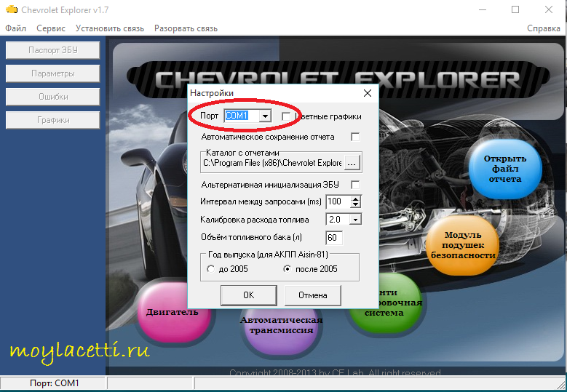Viewport: 567px width, 392px height.
Task: Toggle Альтернативная инициализация ЭБУ checkbox
Action: click(355, 185)
